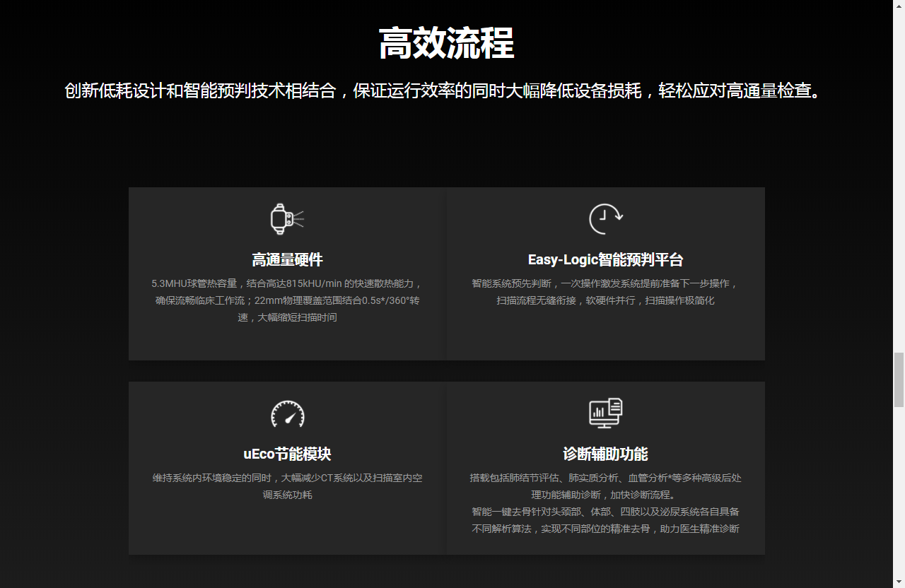
Task: Select the 高效流程 page heading
Action: pos(446,43)
